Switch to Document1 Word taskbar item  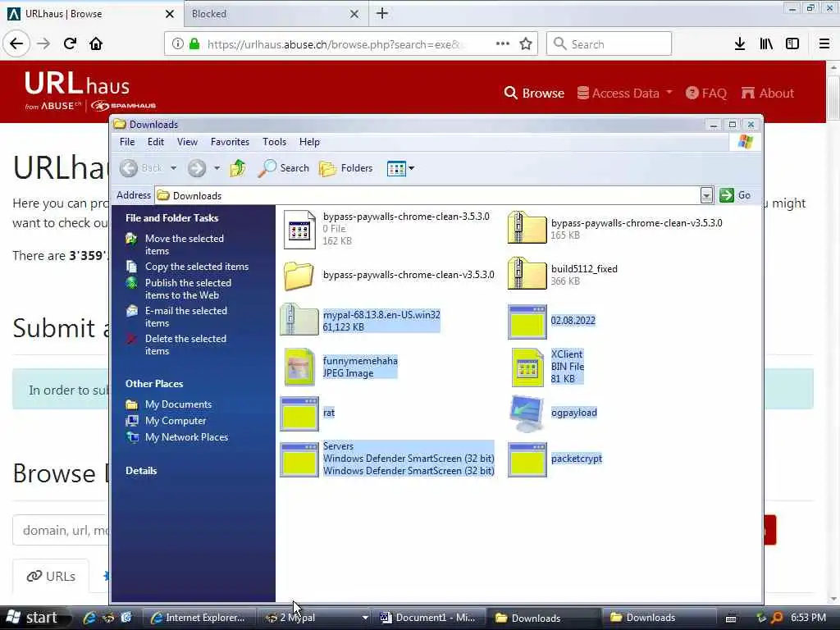pos(429,618)
